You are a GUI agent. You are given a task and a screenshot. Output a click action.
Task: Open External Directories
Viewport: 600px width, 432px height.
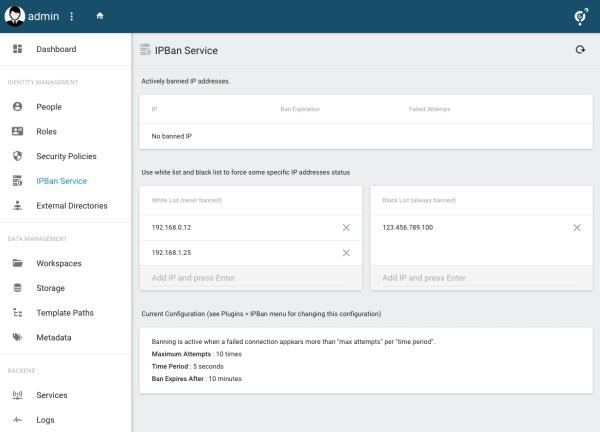65,205
